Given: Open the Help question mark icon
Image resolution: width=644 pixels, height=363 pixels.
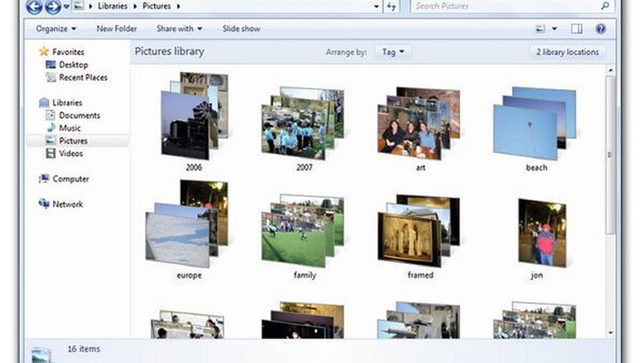Looking at the screenshot, I should pos(600,29).
